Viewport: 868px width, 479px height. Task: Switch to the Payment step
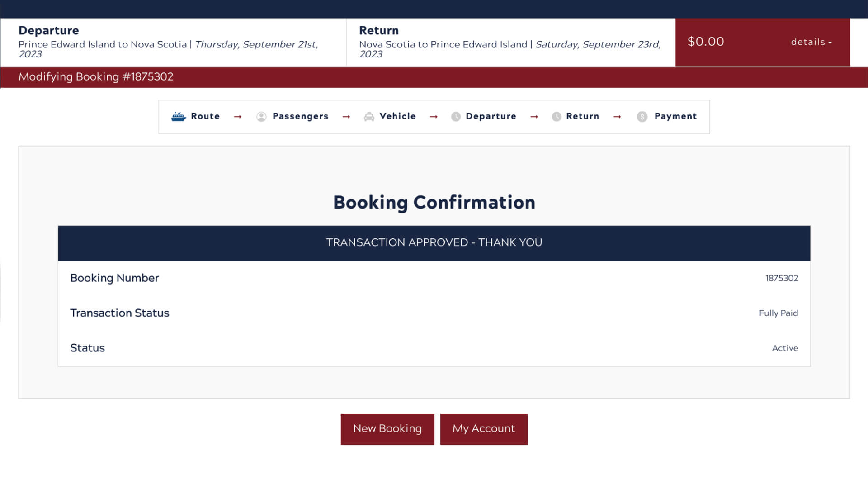click(x=675, y=116)
